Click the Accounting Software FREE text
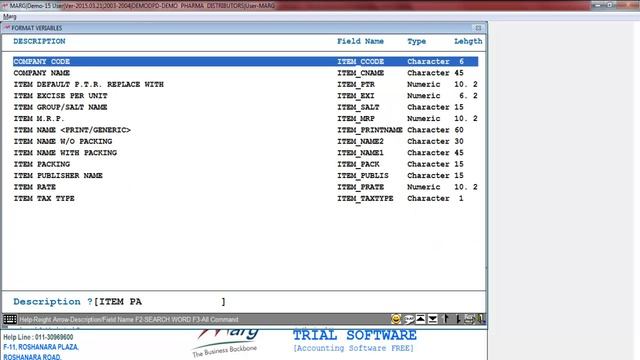Screen dimensions: 640x360 pos(353,348)
